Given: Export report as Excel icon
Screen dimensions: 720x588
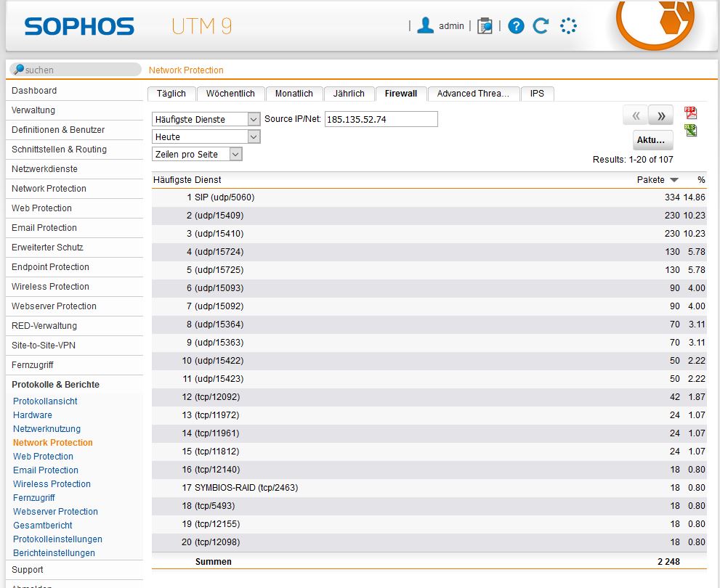Looking at the screenshot, I should pos(690,130).
